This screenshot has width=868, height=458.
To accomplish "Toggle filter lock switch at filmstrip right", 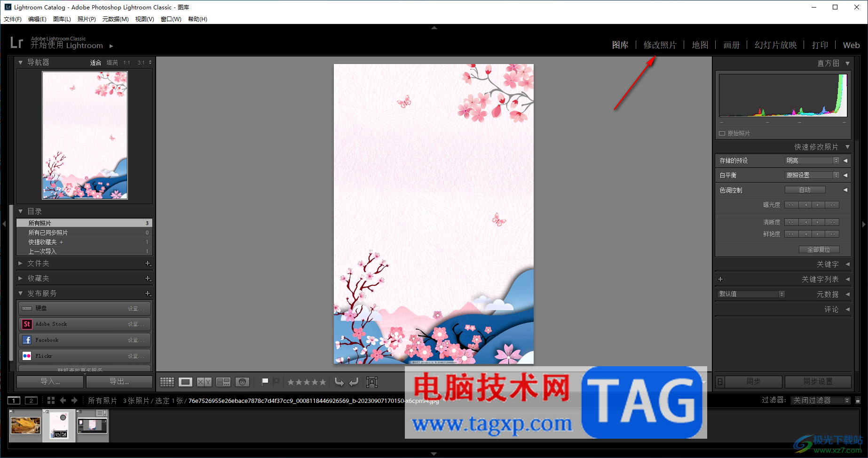I will pyautogui.click(x=858, y=401).
